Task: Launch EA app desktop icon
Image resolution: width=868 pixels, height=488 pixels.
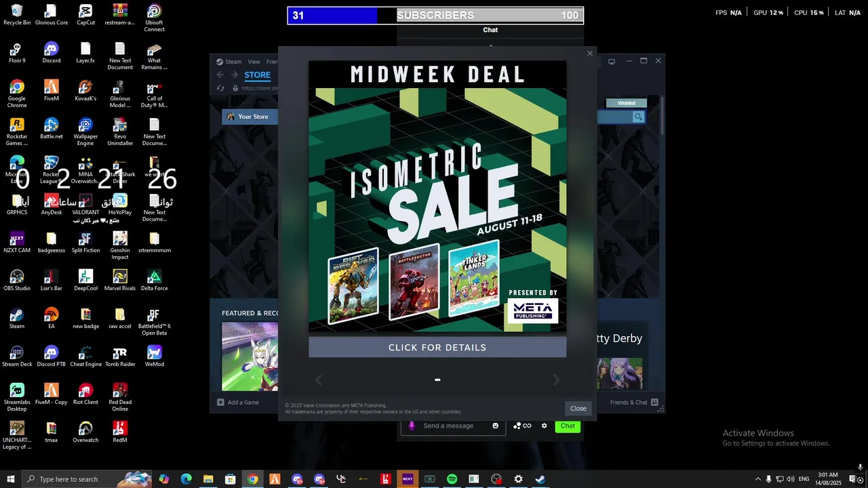Action: 52,319
